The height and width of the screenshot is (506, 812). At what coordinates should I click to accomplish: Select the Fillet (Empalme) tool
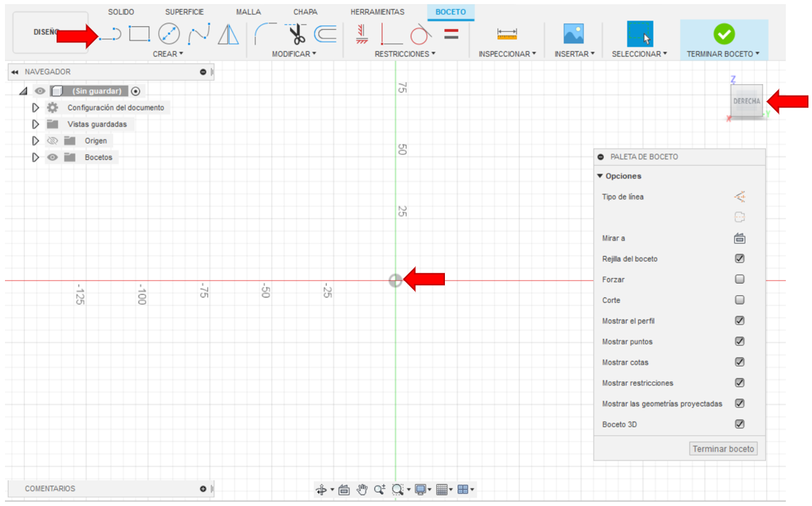tap(265, 34)
